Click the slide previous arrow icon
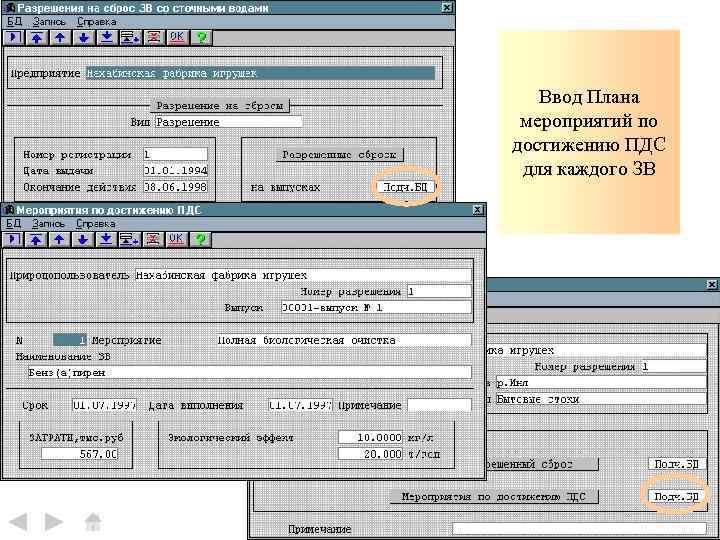The image size is (720, 540). (19, 522)
